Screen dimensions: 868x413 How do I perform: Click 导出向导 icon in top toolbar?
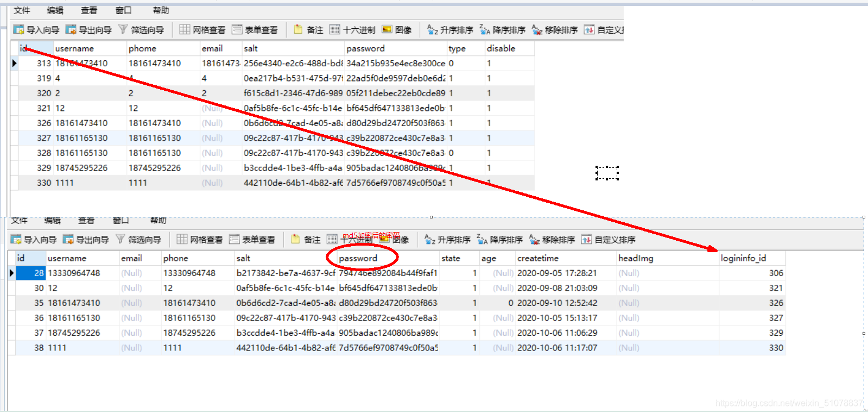pyautogui.click(x=71, y=29)
